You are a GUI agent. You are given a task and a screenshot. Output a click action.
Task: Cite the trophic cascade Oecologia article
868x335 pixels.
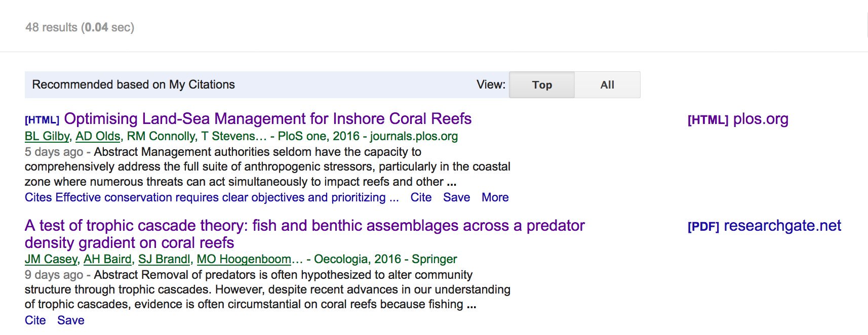pos(35,320)
